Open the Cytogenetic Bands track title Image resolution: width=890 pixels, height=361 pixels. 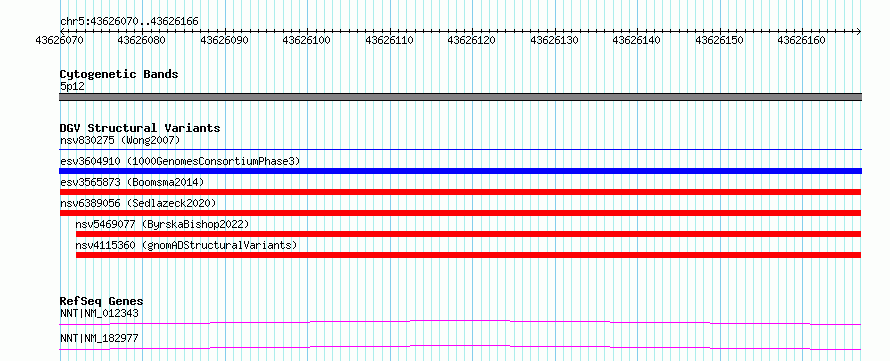(x=119, y=74)
